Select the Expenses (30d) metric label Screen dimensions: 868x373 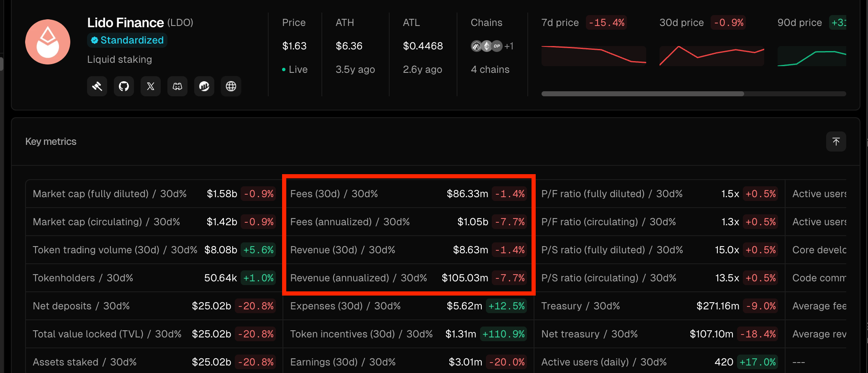pos(345,306)
